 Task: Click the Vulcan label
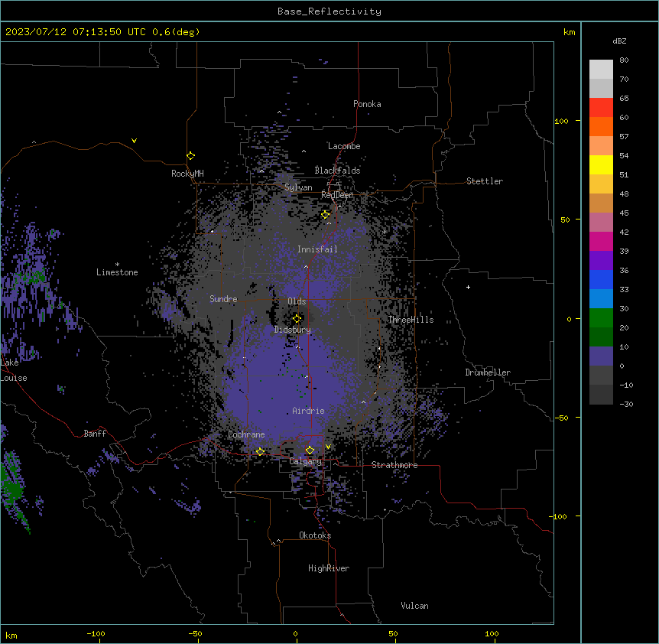tap(415, 606)
